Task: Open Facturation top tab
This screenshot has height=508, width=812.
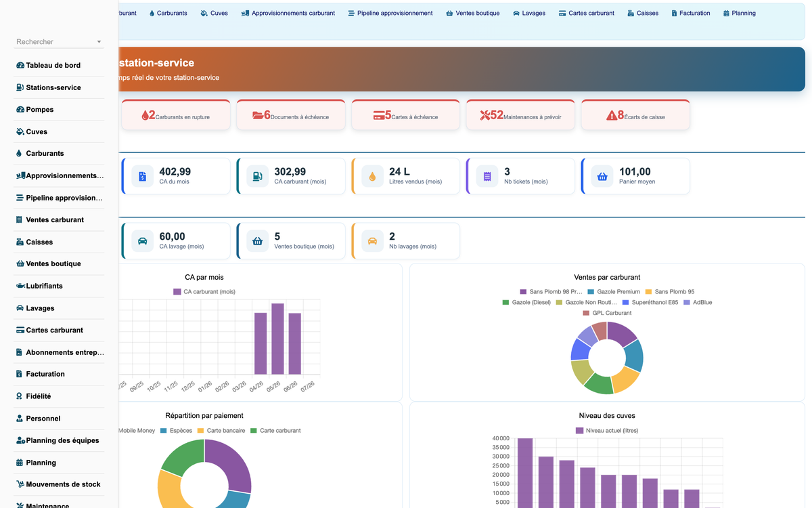Action: click(691, 13)
